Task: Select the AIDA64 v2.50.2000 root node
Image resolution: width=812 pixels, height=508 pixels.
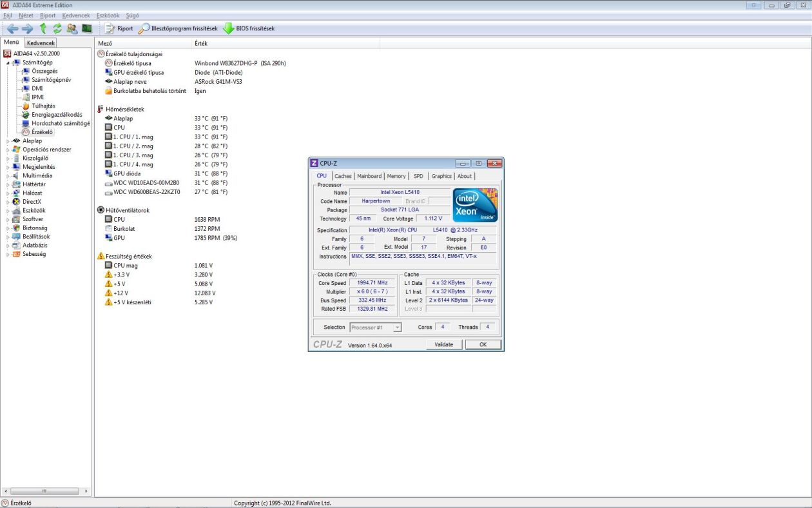Action: point(37,54)
